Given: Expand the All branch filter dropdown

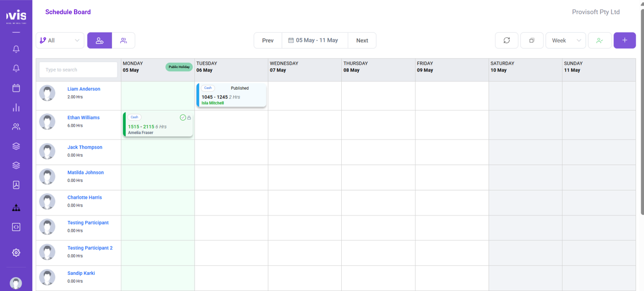Looking at the screenshot, I should pos(60,41).
